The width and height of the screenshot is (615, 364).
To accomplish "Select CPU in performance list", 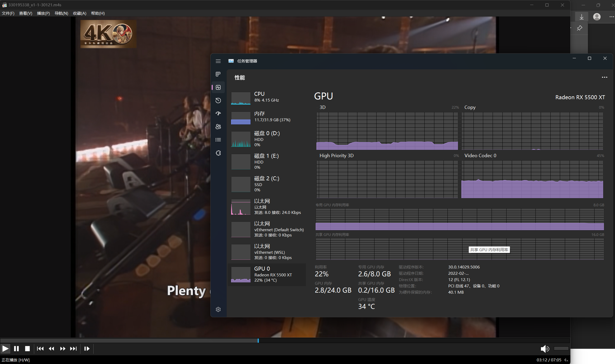I will [267, 97].
